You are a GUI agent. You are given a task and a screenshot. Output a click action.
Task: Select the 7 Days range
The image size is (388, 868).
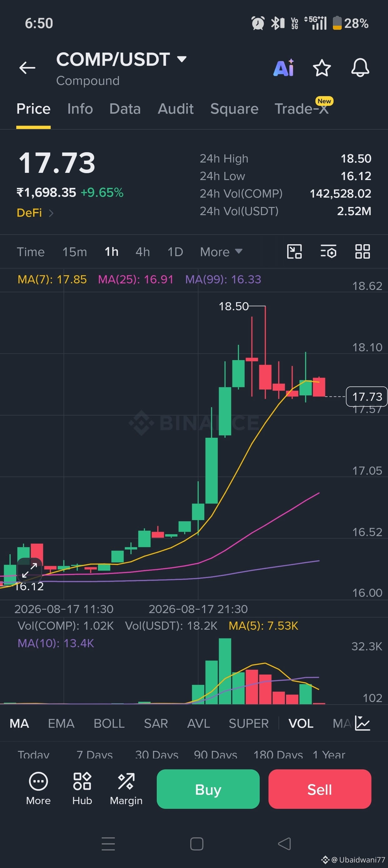click(94, 755)
